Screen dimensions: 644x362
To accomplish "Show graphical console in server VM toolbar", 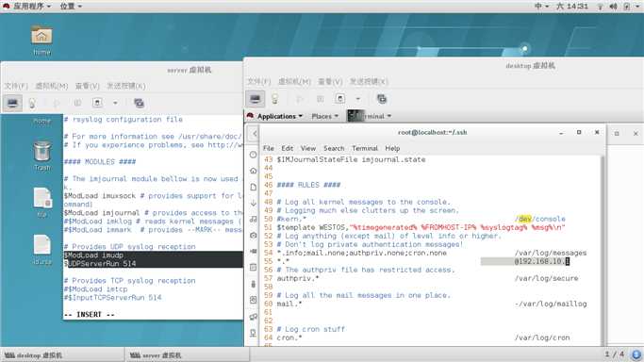I will (x=12, y=103).
